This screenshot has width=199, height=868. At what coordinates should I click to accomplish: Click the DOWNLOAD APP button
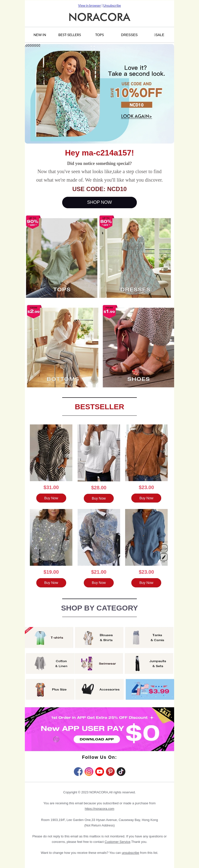[97, 739]
